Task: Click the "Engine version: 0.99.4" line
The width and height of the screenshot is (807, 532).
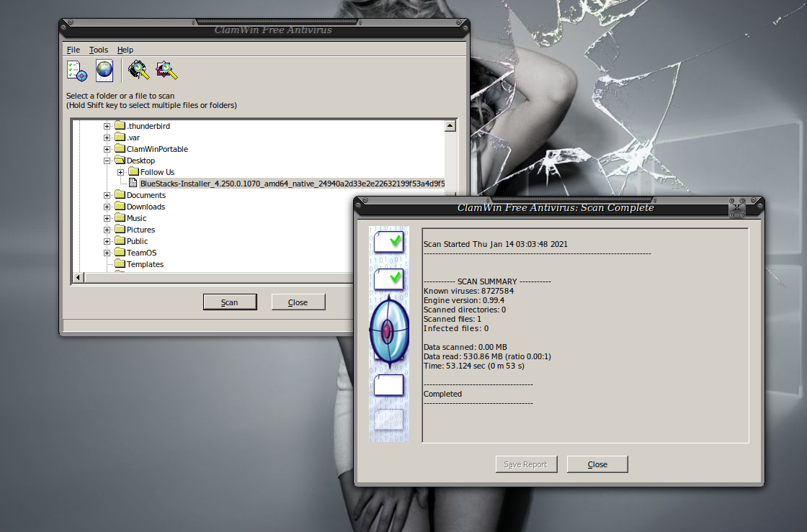Action: click(x=464, y=300)
